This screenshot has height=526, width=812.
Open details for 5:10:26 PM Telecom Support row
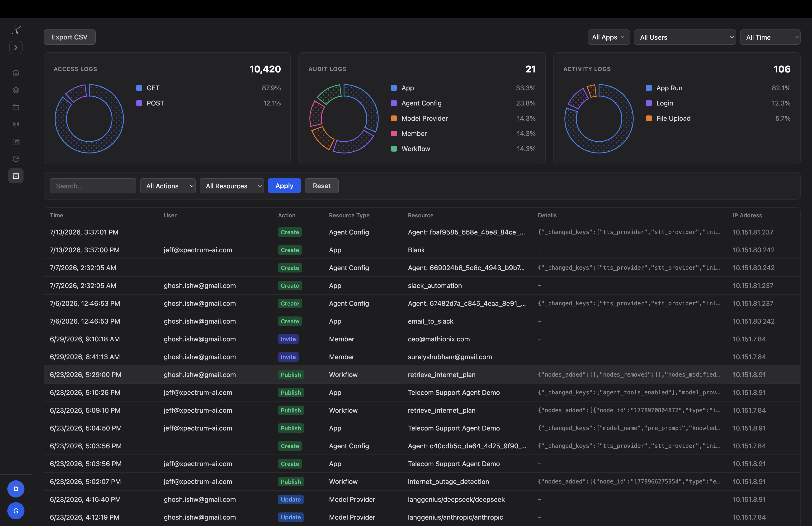[628, 392]
